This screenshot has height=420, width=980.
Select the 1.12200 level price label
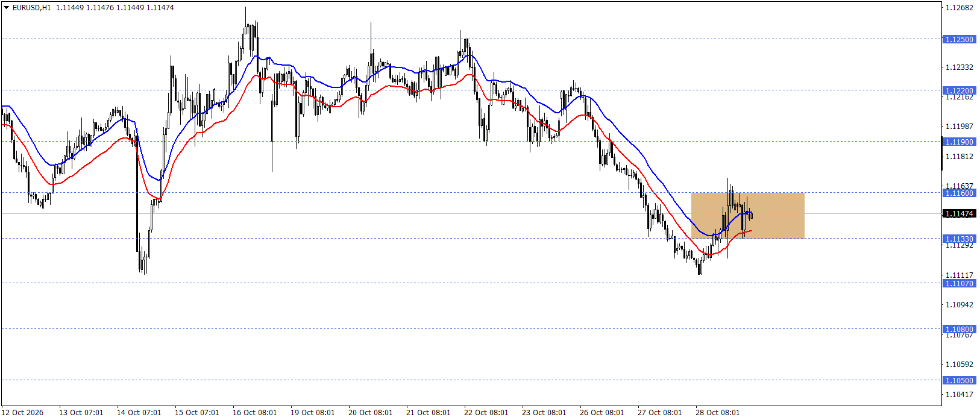(x=959, y=90)
